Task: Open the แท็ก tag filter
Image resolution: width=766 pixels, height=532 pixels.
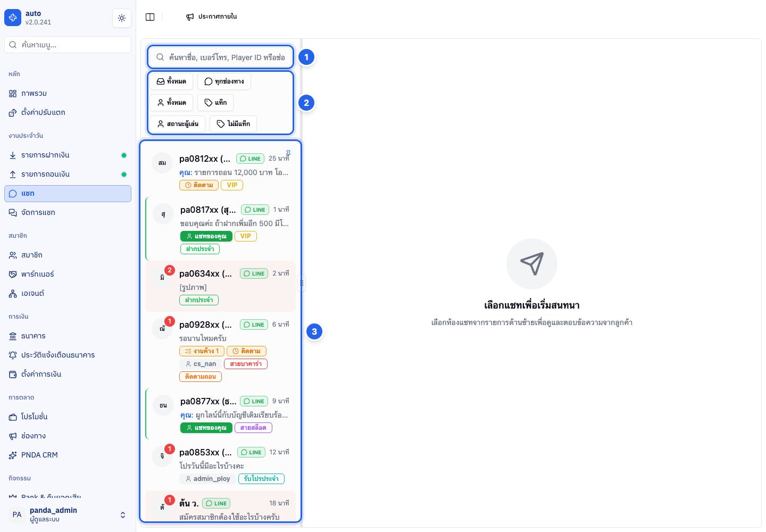Action: click(215, 103)
